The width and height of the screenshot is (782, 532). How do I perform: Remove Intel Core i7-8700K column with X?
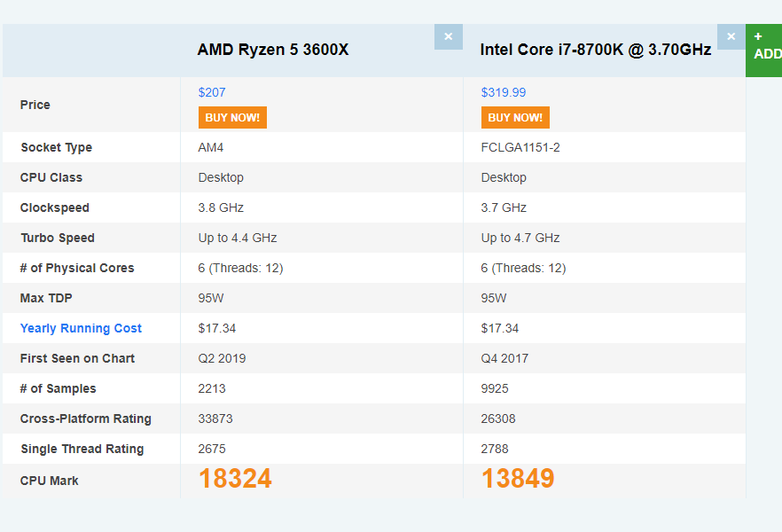click(731, 36)
